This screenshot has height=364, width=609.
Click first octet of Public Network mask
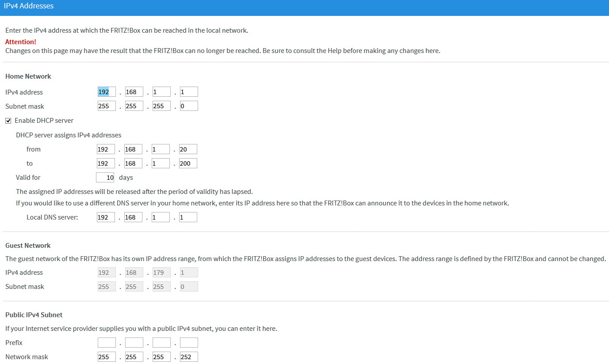tap(107, 357)
